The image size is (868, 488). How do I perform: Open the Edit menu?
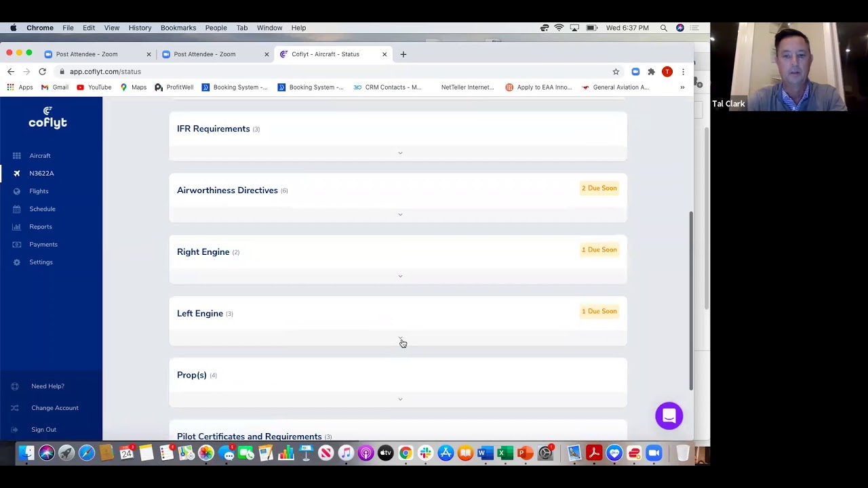(89, 28)
